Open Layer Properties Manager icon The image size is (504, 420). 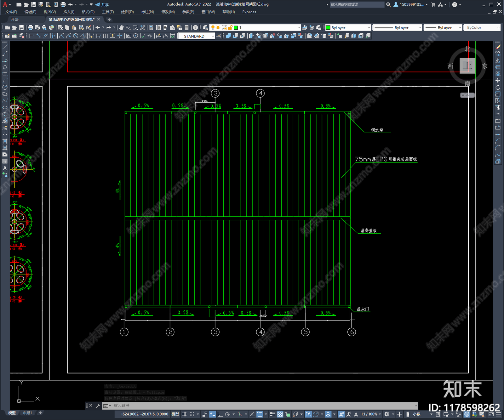(206, 28)
